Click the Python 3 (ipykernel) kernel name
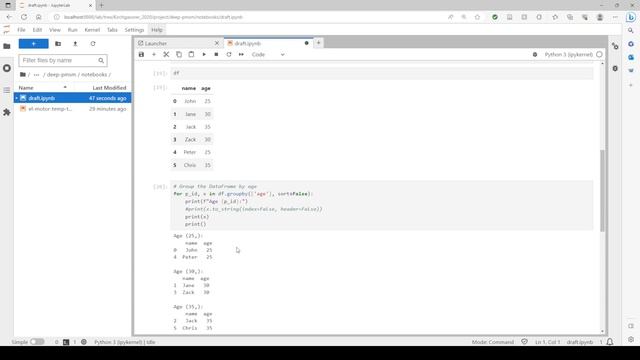This screenshot has width=640, height=360. [x=569, y=54]
